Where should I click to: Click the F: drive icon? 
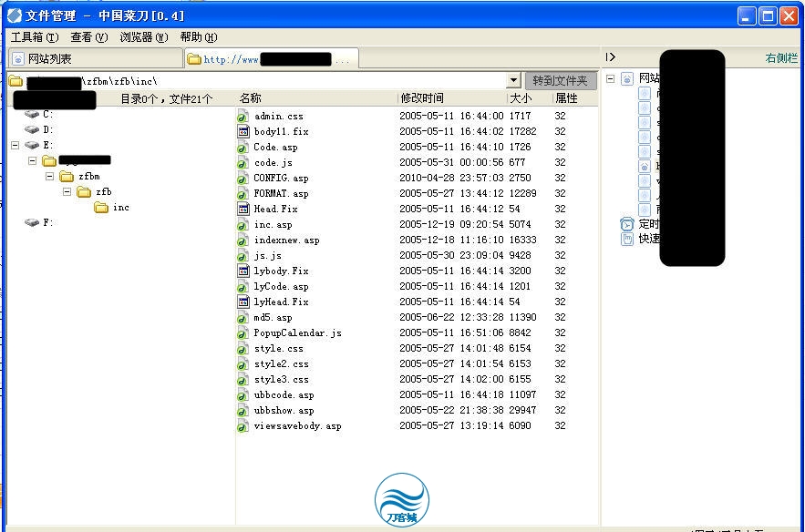(32, 222)
